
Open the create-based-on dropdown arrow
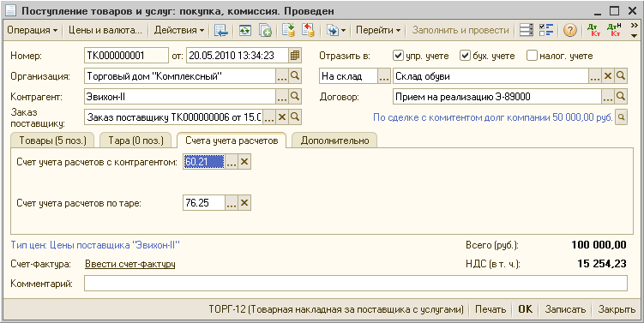point(343,30)
